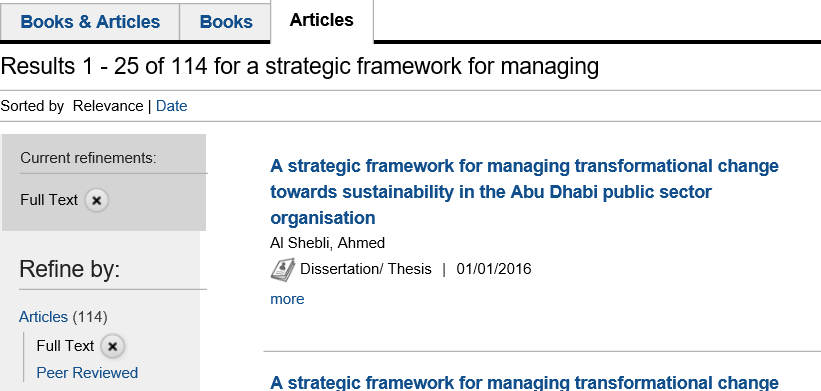This screenshot has height=391, width=821.
Task: Switch to the Books & Articles tab
Action: (x=90, y=21)
